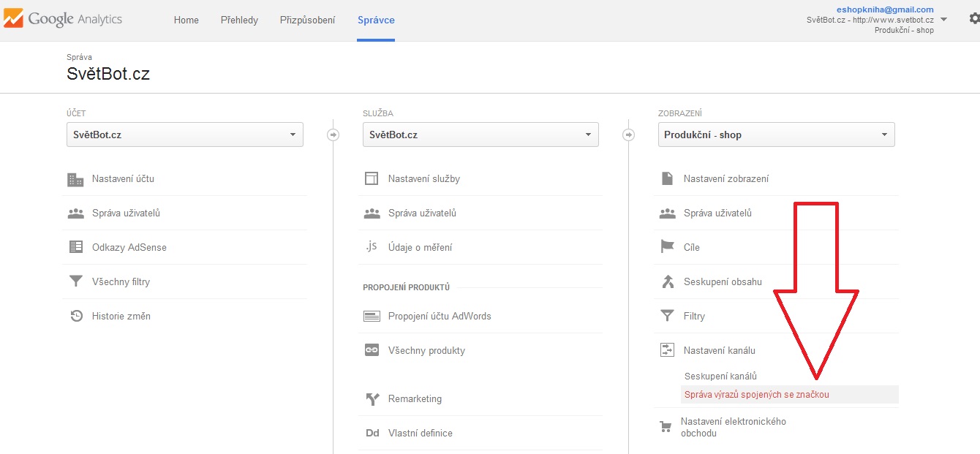Open Nastavení účtu link

pos(123,178)
